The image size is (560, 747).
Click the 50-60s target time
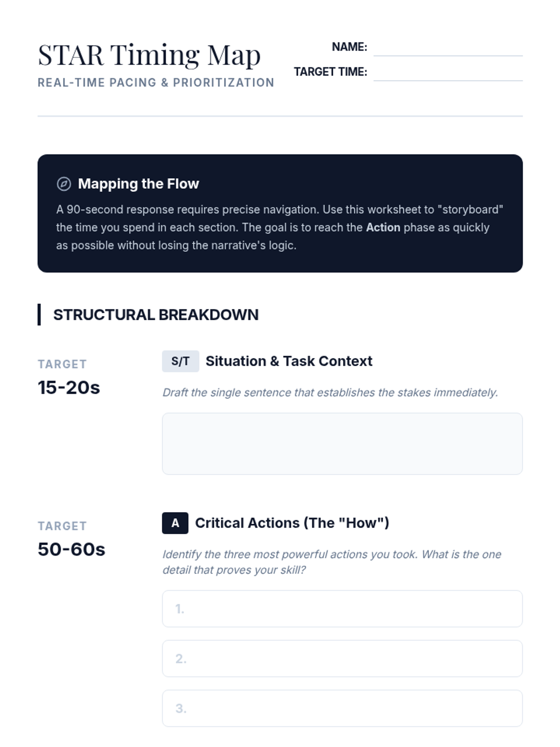pos(71,550)
